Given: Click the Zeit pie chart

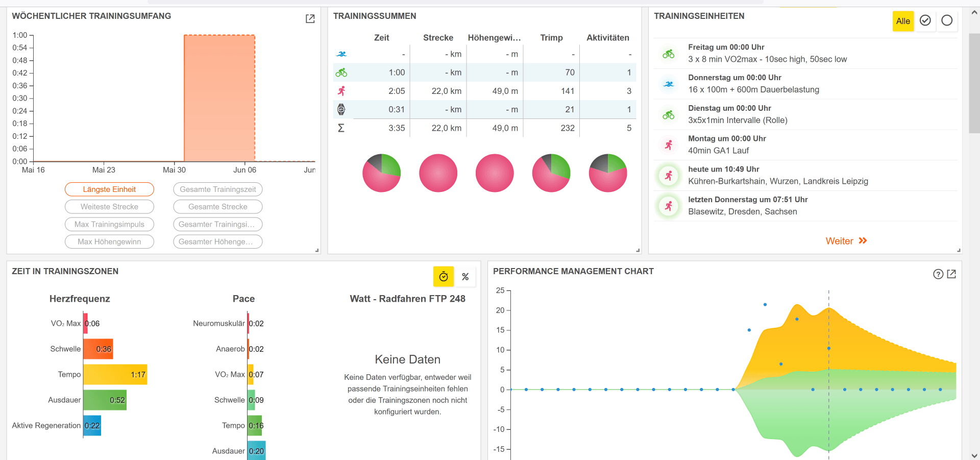Looking at the screenshot, I should (381, 173).
